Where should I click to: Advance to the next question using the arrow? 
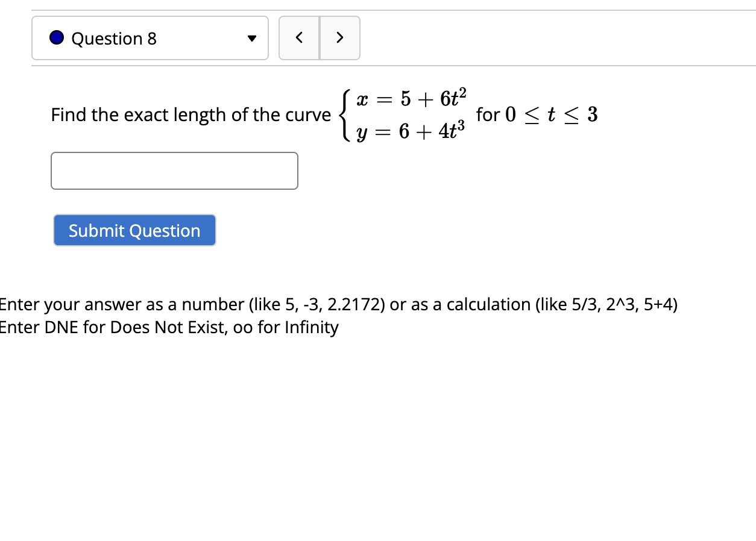[339, 37]
